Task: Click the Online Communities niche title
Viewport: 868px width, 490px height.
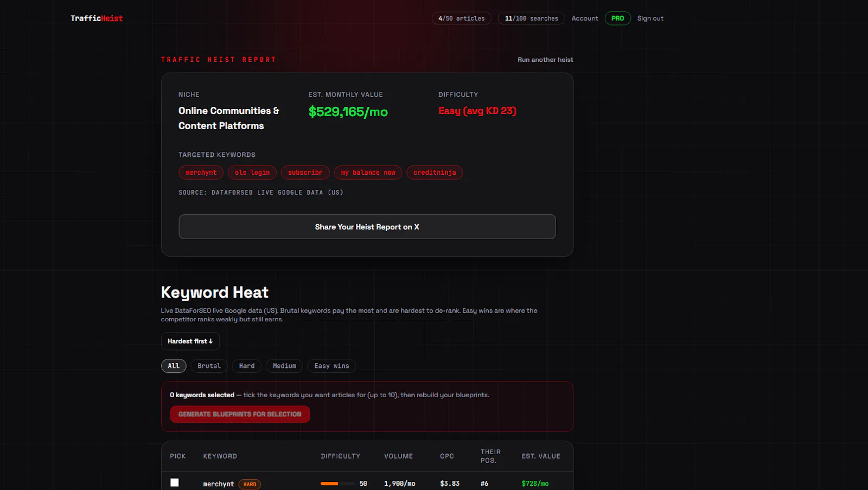Action: tap(229, 118)
